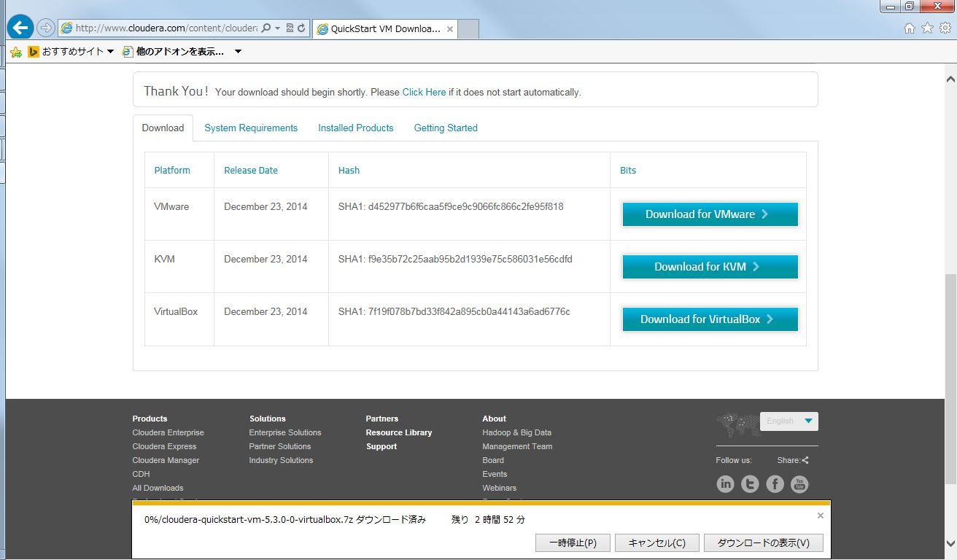Open Cloudera Enterprise footer link
The height and width of the screenshot is (560, 957).
(168, 432)
